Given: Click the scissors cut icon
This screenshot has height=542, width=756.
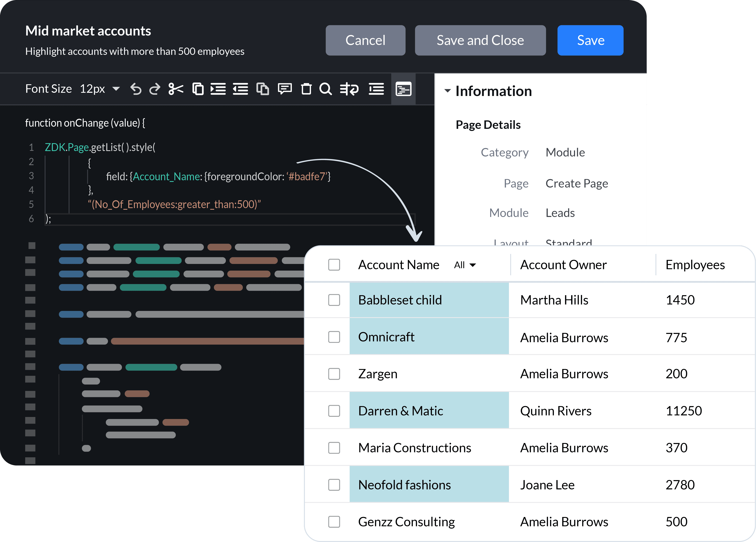Looking at the screenshot, I should 176,89.
